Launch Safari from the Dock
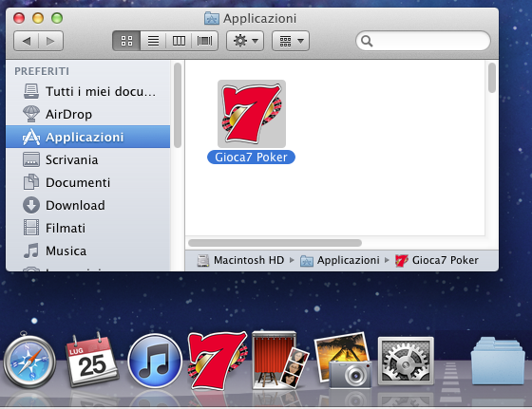 tap(29, 361)
